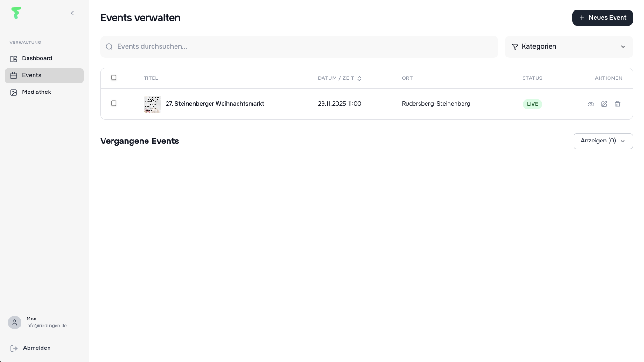Click the LIVE status badge
This screenshot has height=362, width=644.
coord(532,104)
